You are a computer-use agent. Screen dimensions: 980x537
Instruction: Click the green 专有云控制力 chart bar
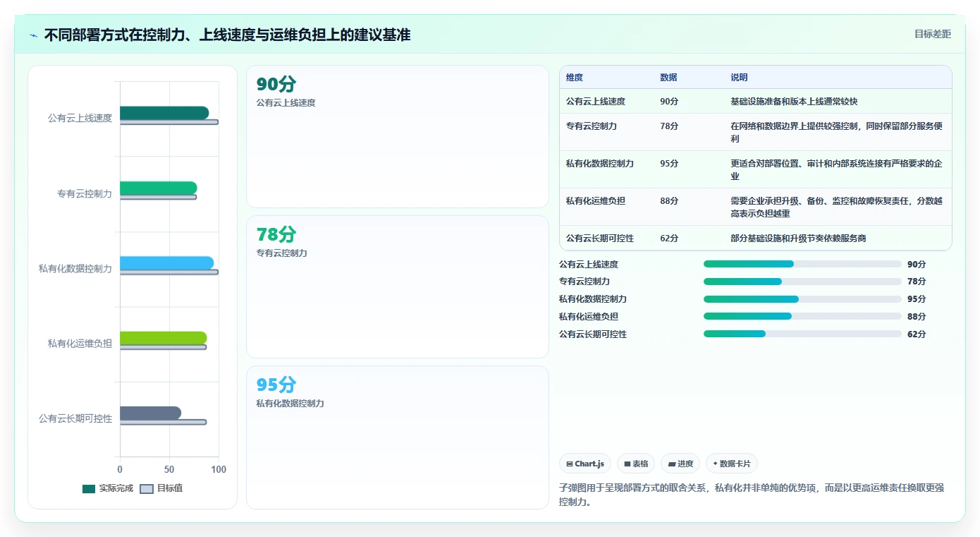tap(159, 188)
